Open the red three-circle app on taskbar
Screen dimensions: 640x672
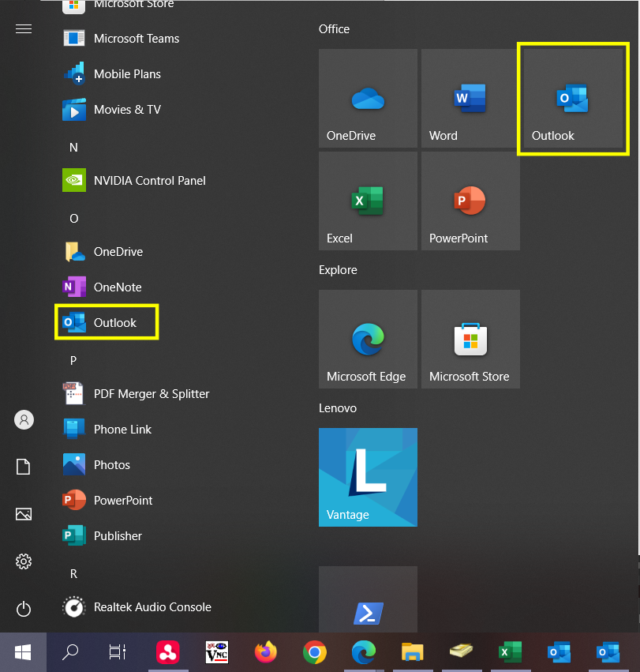coord(168,652)
